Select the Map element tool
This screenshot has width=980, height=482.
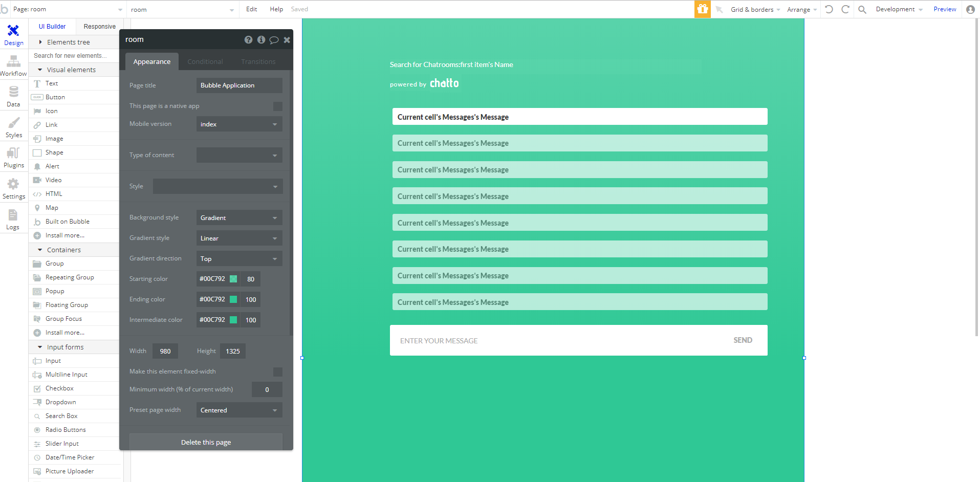75,208
